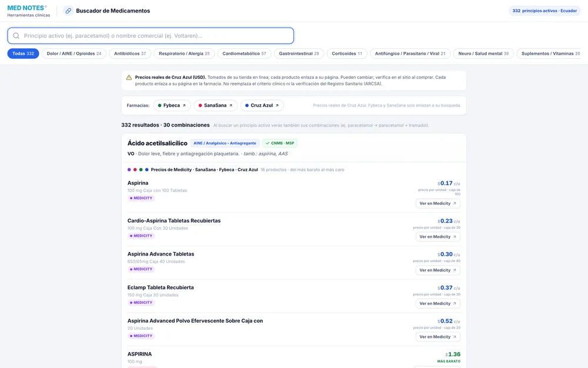Filter by Cardiometabólico category

coord(244,54)
